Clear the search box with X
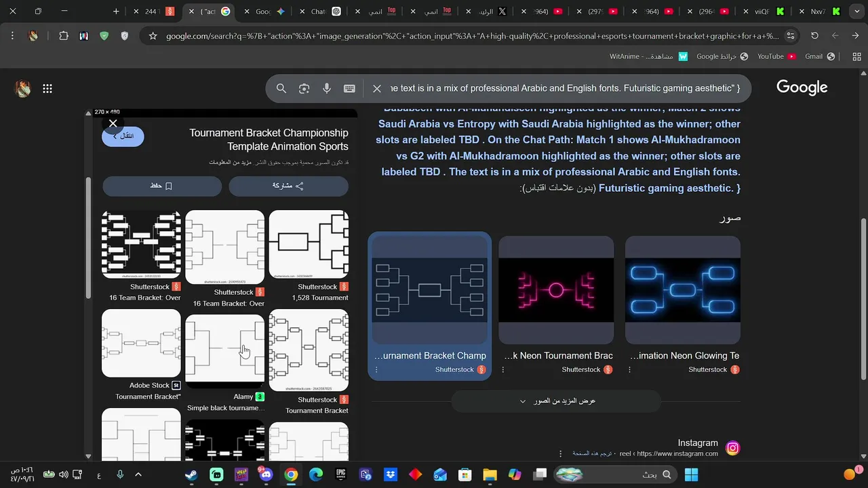 click(x=377, y=88)
